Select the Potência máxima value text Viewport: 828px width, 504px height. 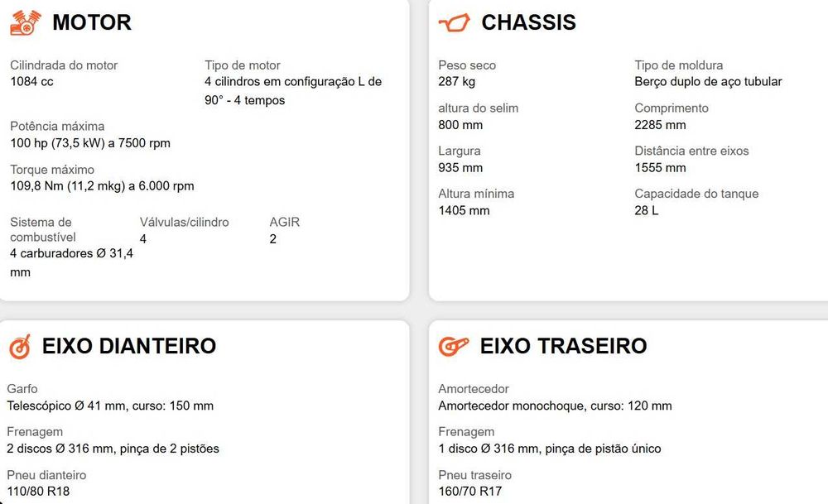pos(90,143)
